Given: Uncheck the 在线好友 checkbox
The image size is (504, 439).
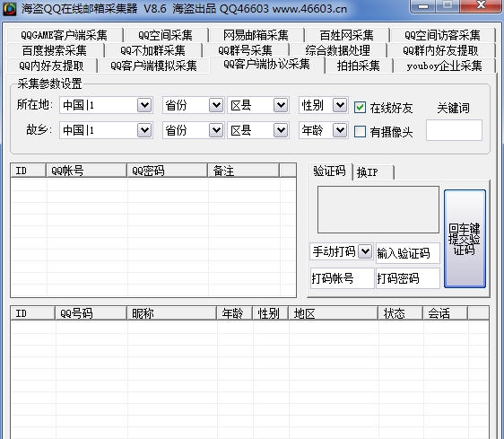Looking at the screenshot, I should click(x=360, y=108).
